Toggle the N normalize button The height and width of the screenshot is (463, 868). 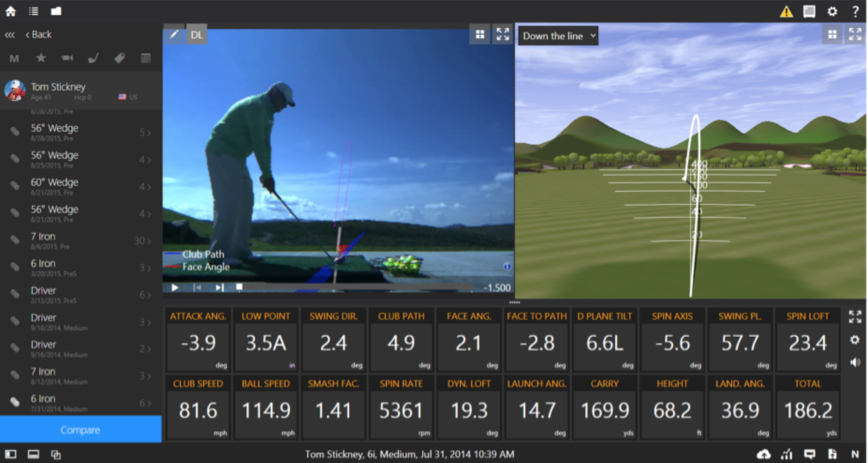[855, 454]
